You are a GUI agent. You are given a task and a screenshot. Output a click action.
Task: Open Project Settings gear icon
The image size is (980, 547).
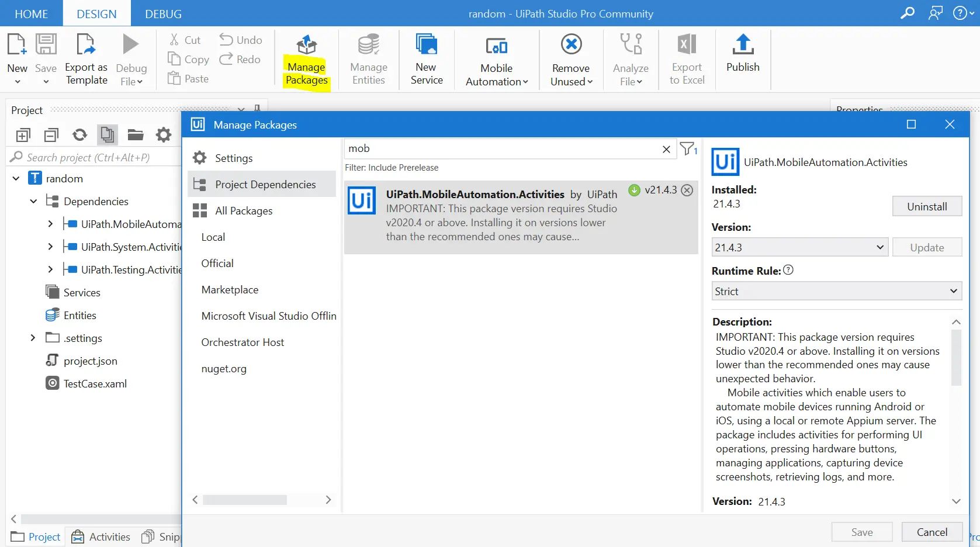click(164, 135)
